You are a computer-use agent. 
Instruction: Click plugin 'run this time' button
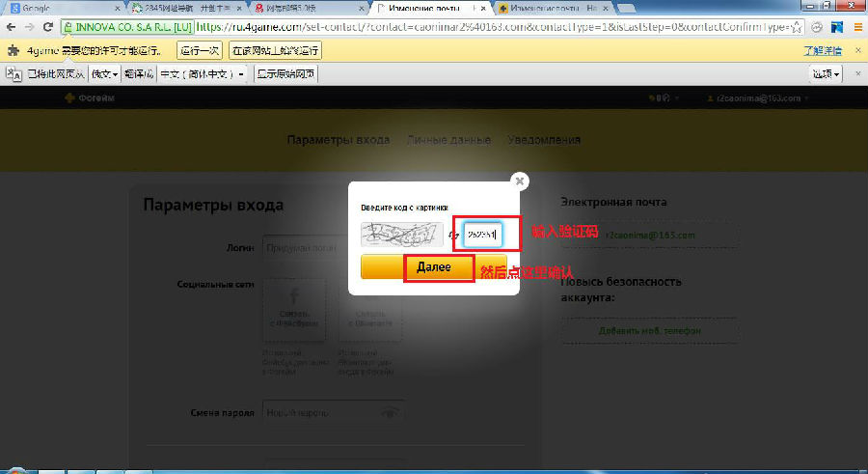pos(200,50)
